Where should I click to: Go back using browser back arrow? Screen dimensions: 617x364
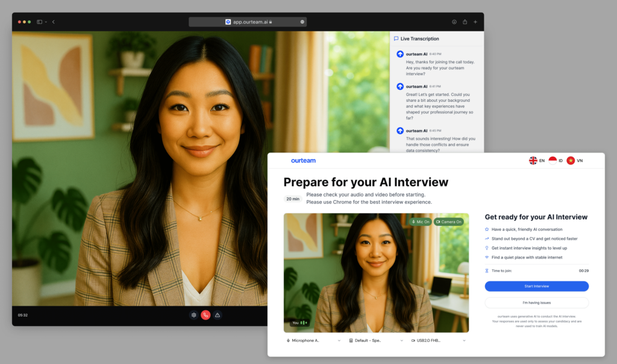click(53, 22)
